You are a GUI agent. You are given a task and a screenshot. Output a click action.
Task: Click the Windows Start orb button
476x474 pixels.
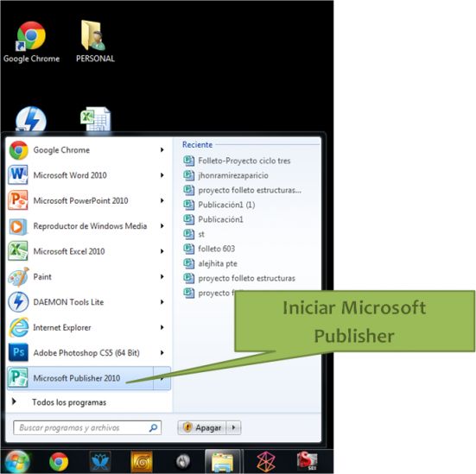tap(17, 462)
